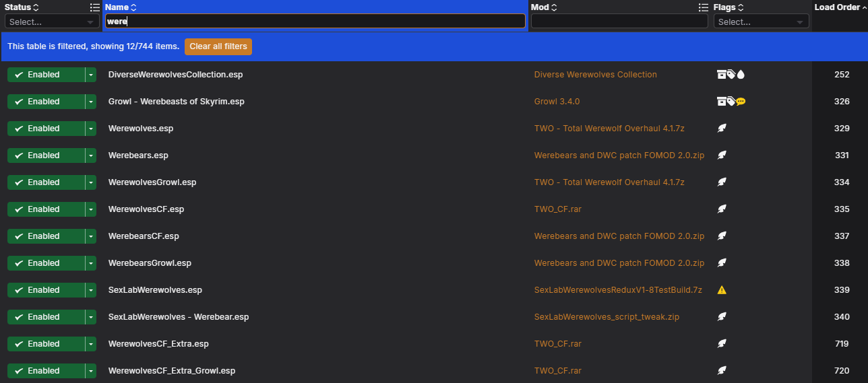Click feather flag icon for WerewolvesCF_Extra_Growl.esp

[722, 371]
